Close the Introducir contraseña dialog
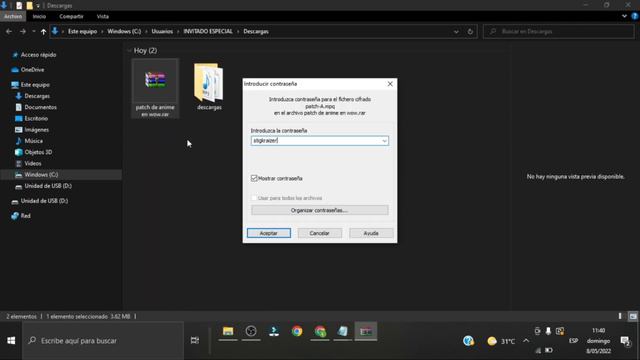 pos(390,84)
